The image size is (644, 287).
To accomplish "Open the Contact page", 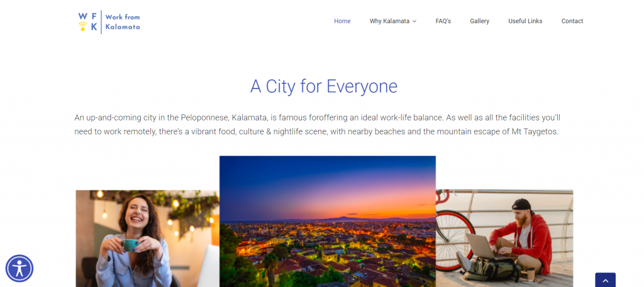I will pos(572,21).
